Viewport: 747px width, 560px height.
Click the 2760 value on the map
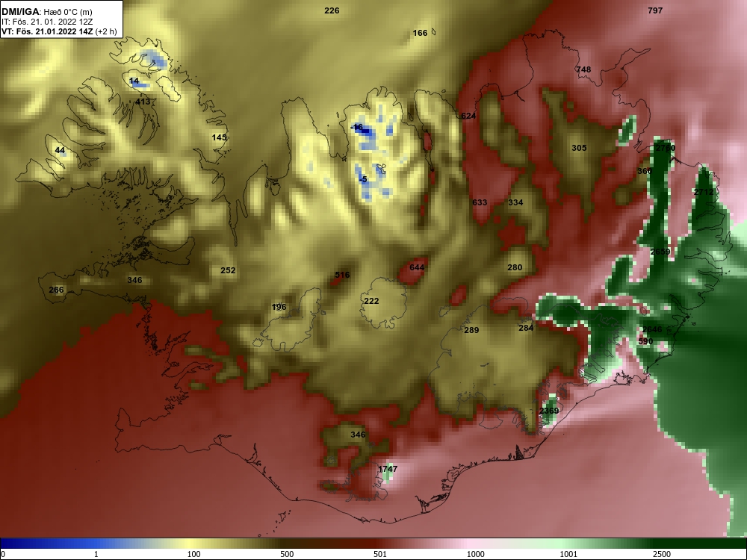click(x=665, y=148)
